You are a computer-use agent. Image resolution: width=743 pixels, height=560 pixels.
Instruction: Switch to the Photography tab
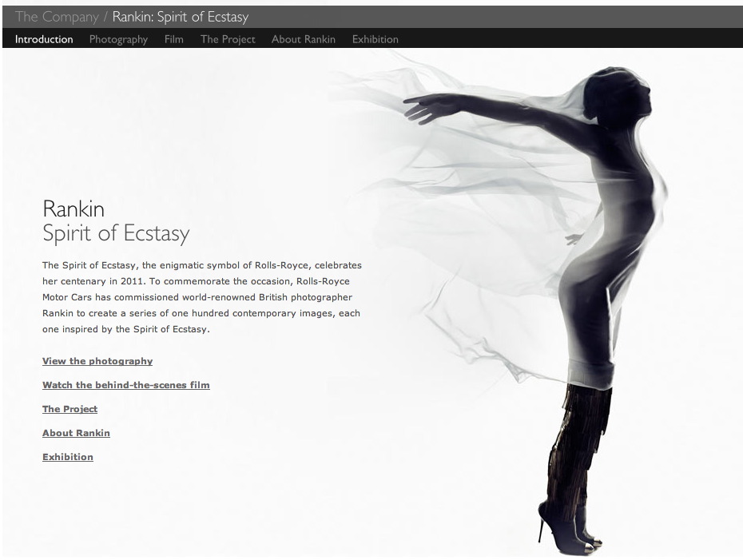[118, 39]
